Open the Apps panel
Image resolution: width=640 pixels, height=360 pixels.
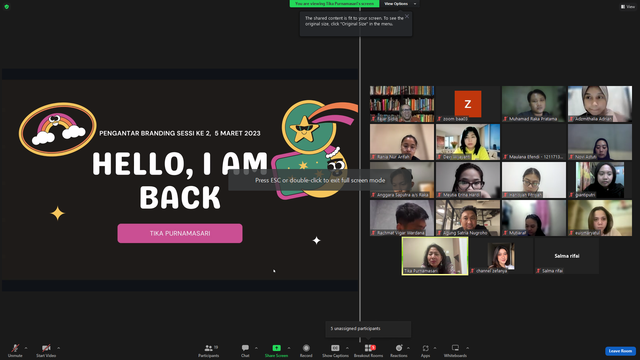pos(425,350)
